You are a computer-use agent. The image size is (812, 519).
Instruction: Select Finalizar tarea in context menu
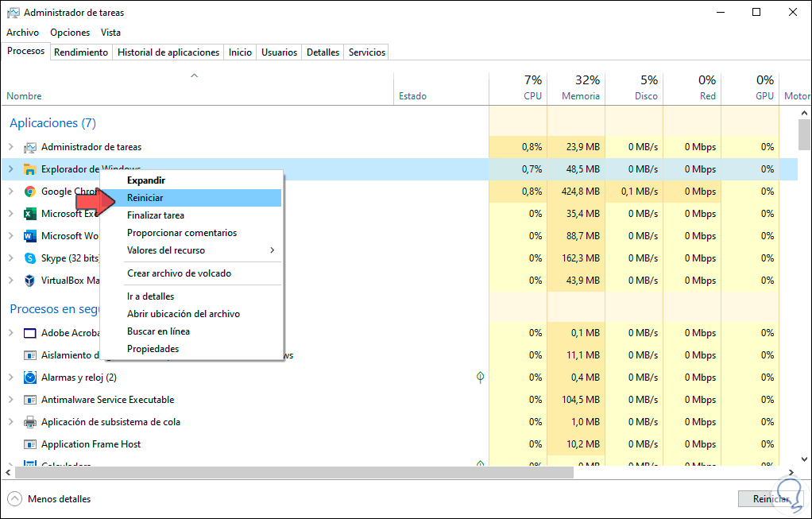coord(156,215)
